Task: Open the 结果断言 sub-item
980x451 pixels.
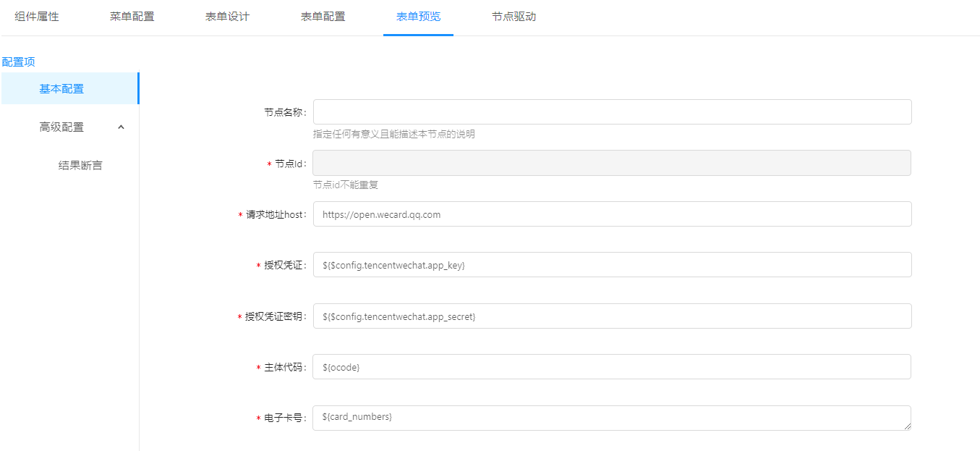Action: pos(80,166)
